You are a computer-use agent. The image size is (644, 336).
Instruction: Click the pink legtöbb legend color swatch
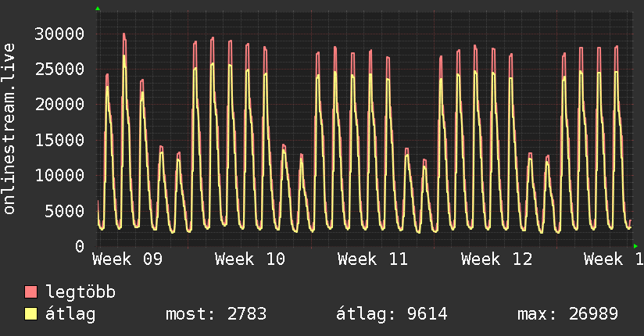click(x=30, y=291)
